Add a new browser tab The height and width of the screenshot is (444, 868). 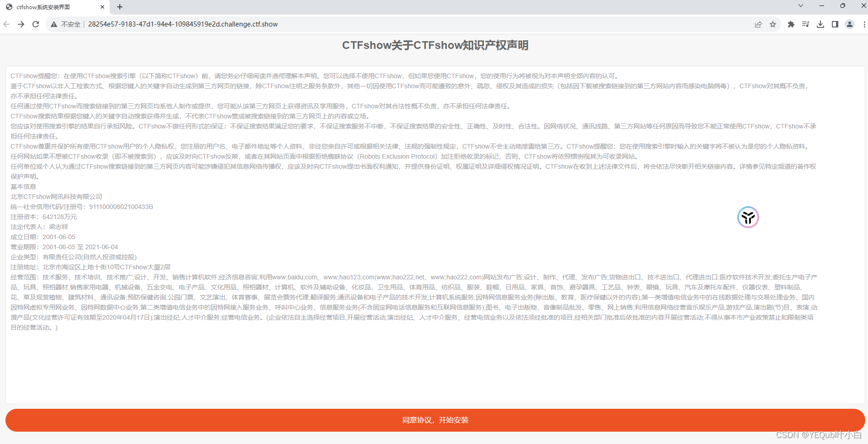pyautogui.click(x=120, y=7)
